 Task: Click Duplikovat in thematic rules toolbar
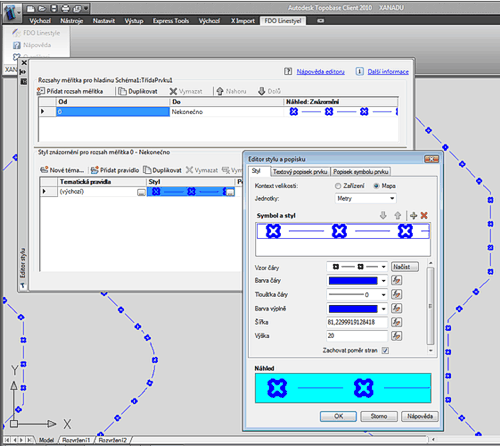[162, 170]
